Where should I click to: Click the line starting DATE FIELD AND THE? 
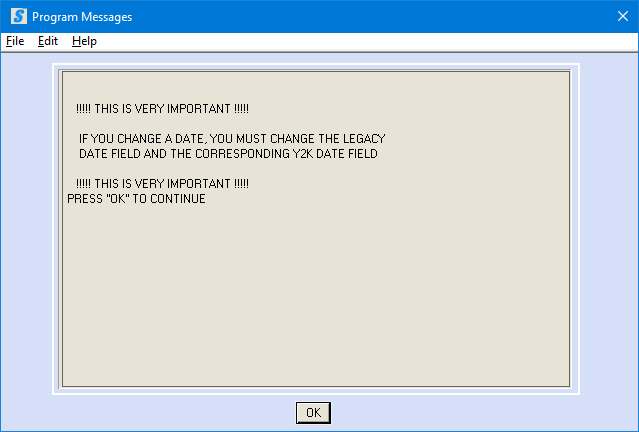228,154
